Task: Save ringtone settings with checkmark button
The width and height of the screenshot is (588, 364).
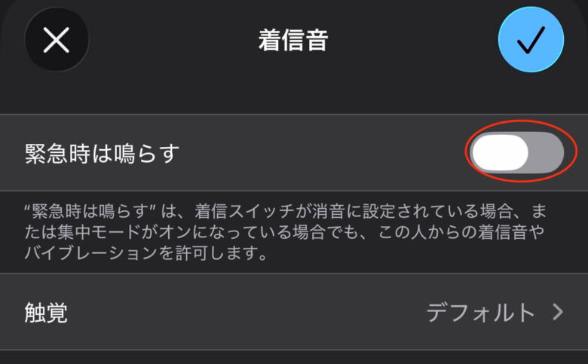Action: [x=531, y=39]
